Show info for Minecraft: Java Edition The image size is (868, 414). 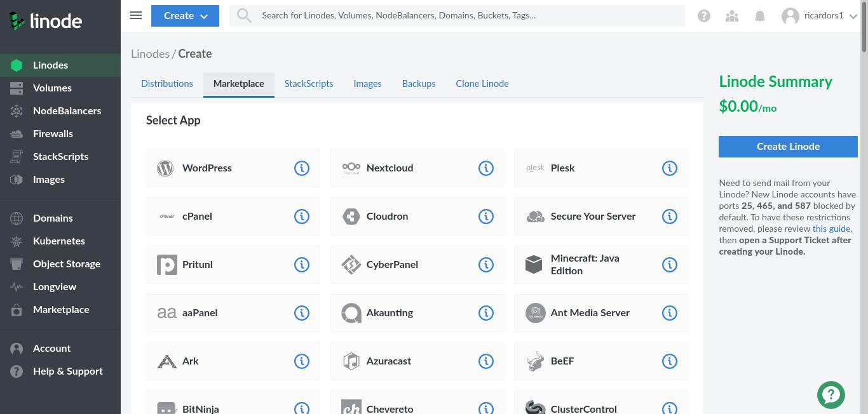670,265
